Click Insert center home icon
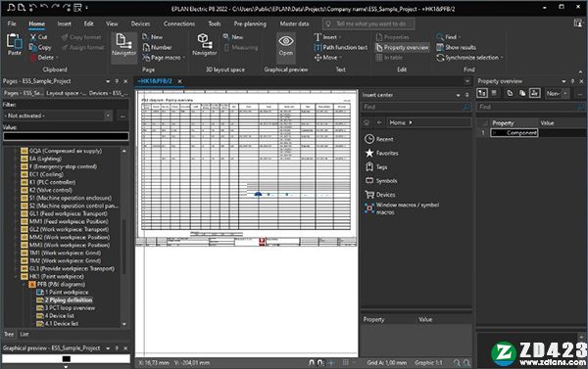The image size is (588, 369). tap(367, 122)
